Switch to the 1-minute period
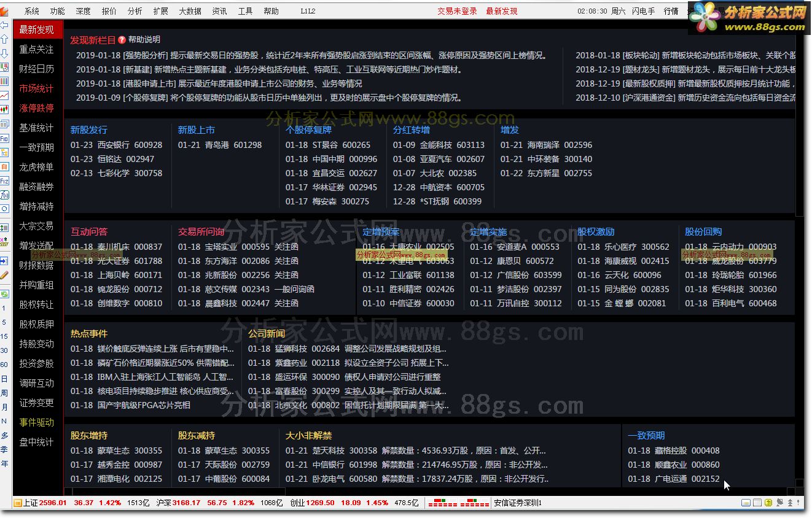The height and width of the screenshot is (518, 812). tap(4, 307)
